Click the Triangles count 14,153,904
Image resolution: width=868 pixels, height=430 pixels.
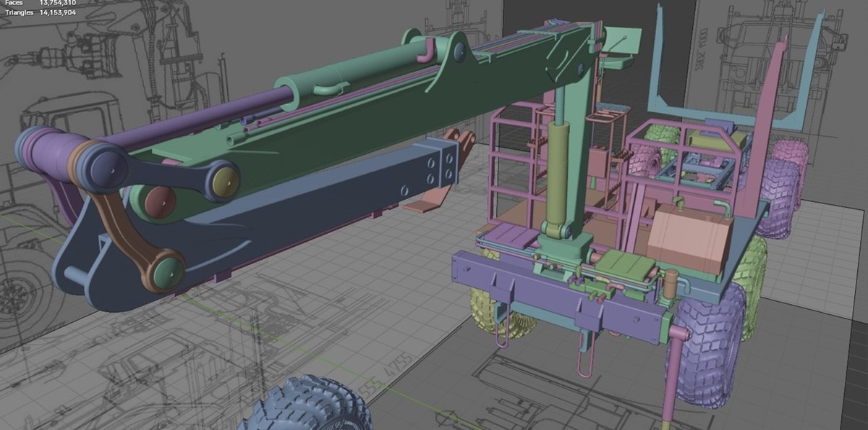click(x=57, y=12)
